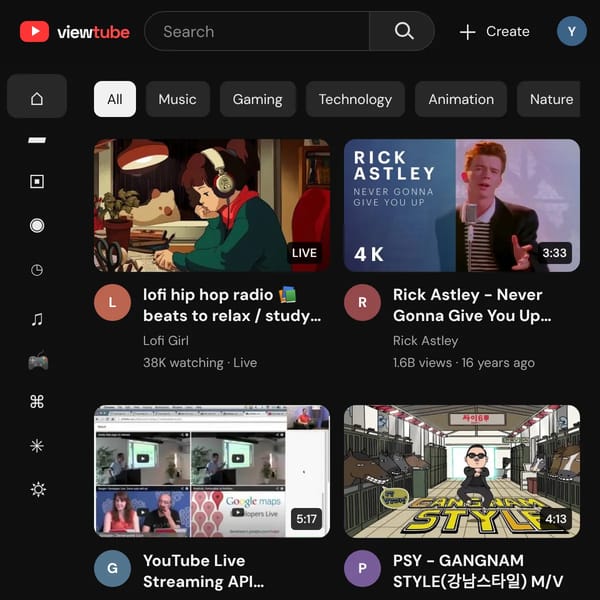The height and width of the screenshot is (600, 600).
Task: Select the Animation filter chip
Action: 461,99
